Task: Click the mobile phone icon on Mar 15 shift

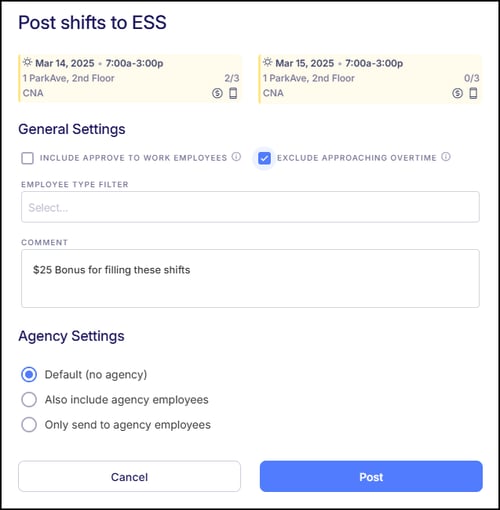Action: click(473, 93)
